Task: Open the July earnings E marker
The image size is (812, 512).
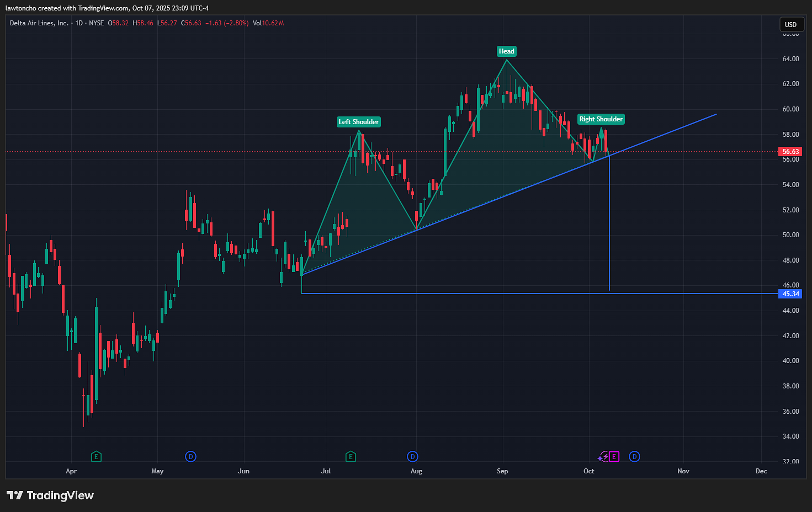Action: (351, 456)
